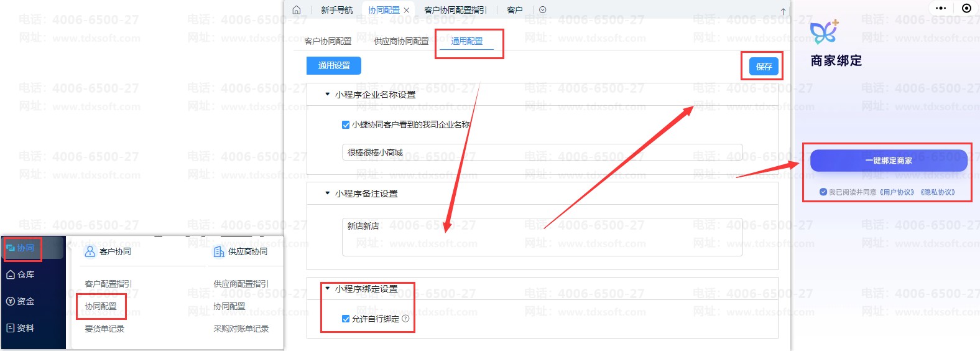The height and width of the screenshot is (351, 980).
Task: Toggle the 我已阅读并同意 agreement checkbox
Action: [823, 192]
